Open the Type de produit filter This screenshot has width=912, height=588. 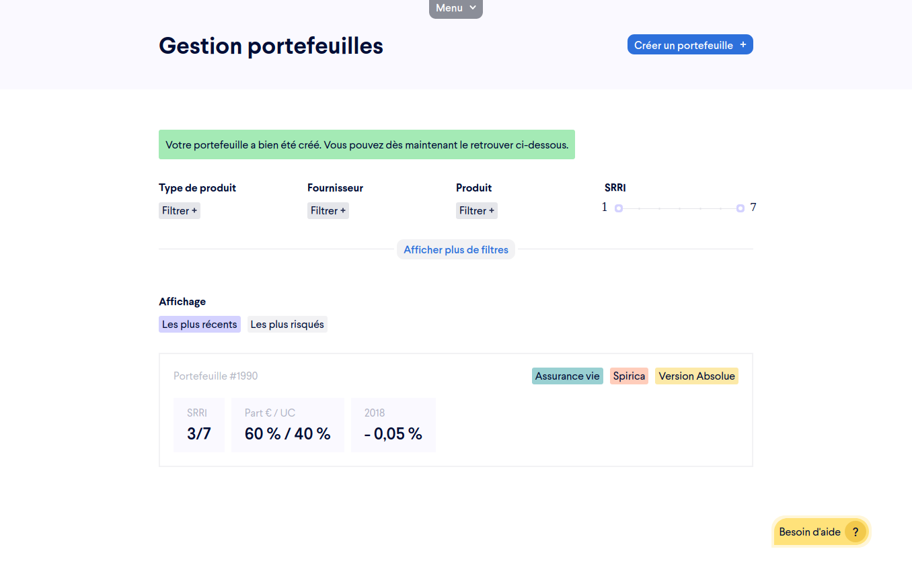coord(180,211)
